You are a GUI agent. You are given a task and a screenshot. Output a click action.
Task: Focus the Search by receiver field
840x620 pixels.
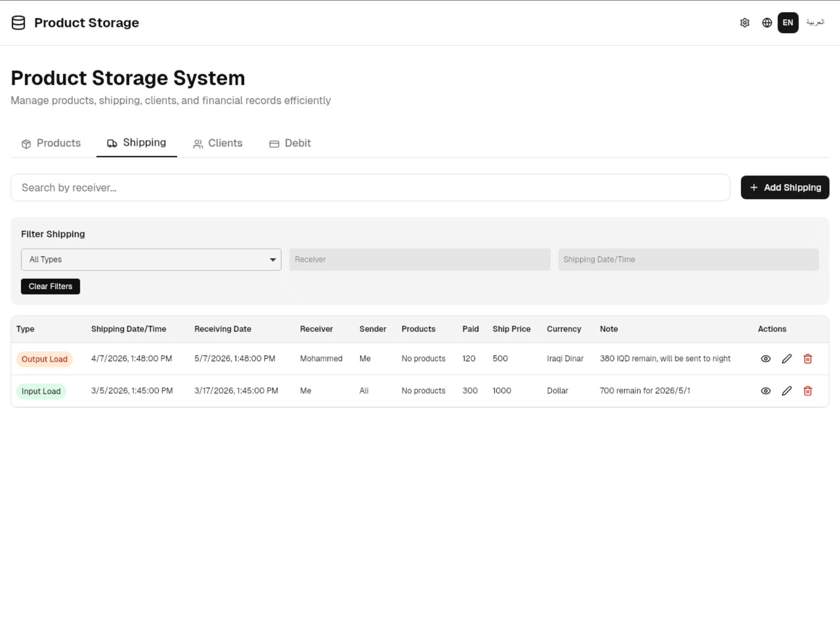pyautogui.click(x=370, y=187)
